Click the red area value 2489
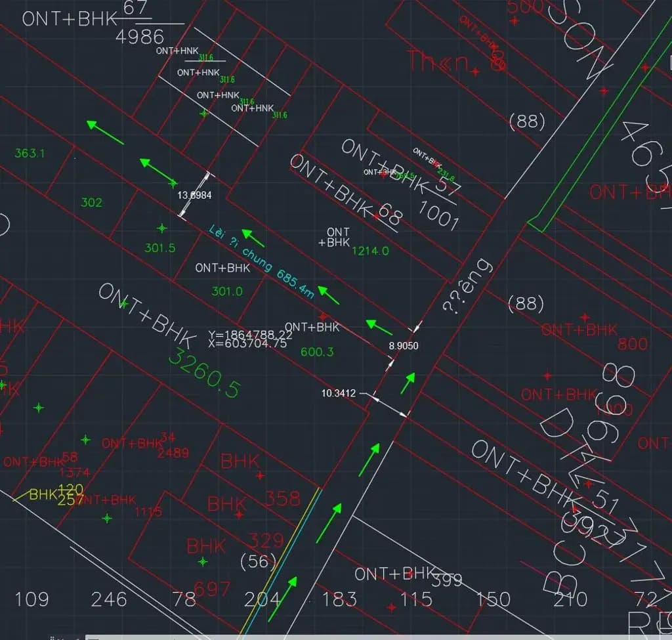This screenshot has height=640, width=672. [173, 453]
